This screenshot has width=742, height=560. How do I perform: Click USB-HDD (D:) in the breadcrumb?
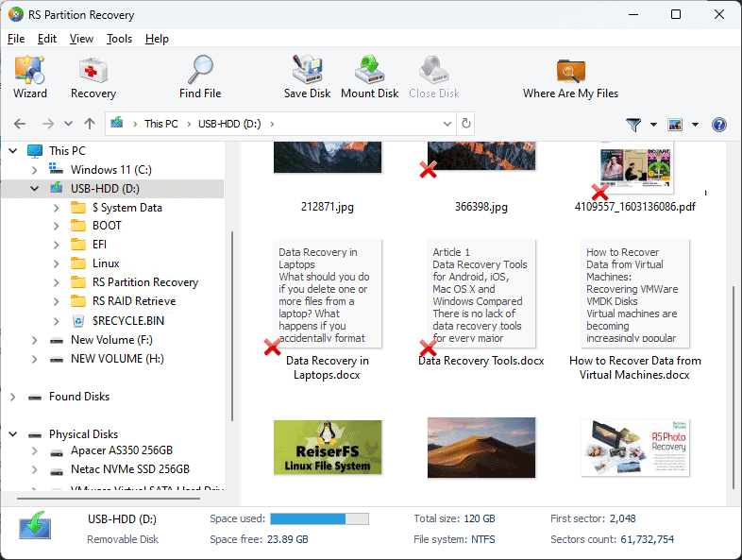tap(229, 124)
